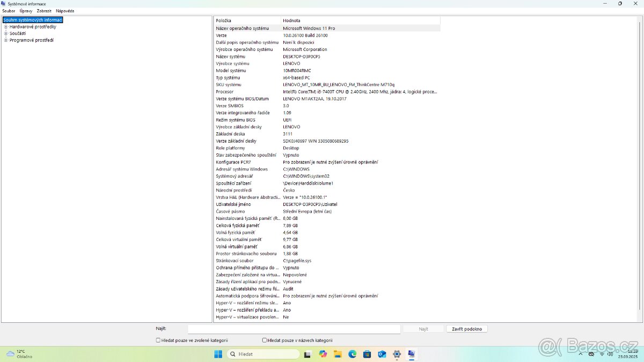The height and width of the screenshot is (362, 644).
Task: Click the Zavřít podokno button
Action: 466,329
